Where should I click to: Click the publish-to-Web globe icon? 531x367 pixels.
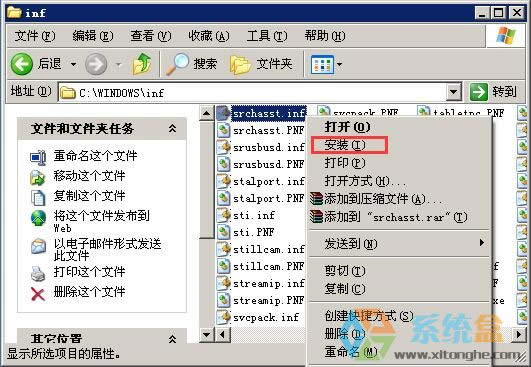pos(38,218)
